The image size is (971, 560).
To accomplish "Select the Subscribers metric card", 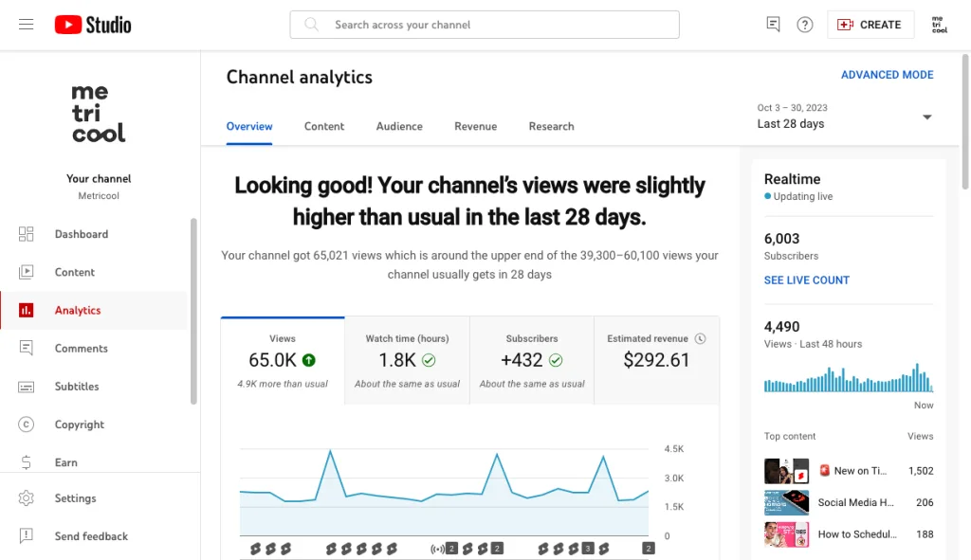I will pos(532,361).
